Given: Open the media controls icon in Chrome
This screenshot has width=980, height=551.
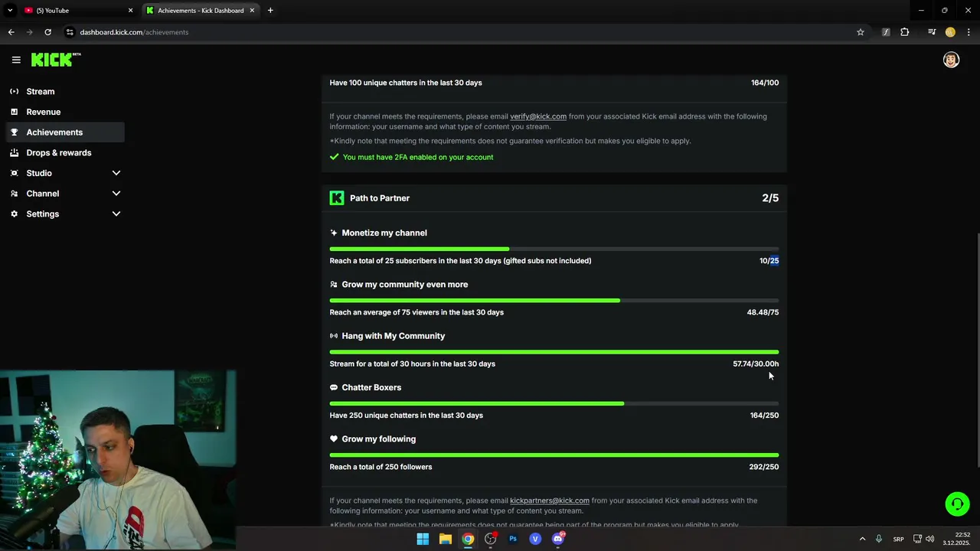Looking at the screenshot, I should coord(931,32).
